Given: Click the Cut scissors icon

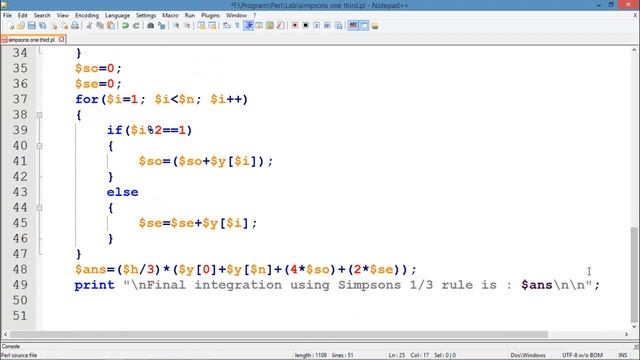Looking at the screenshot, I should pyautogui.click(x=89, y=26).
